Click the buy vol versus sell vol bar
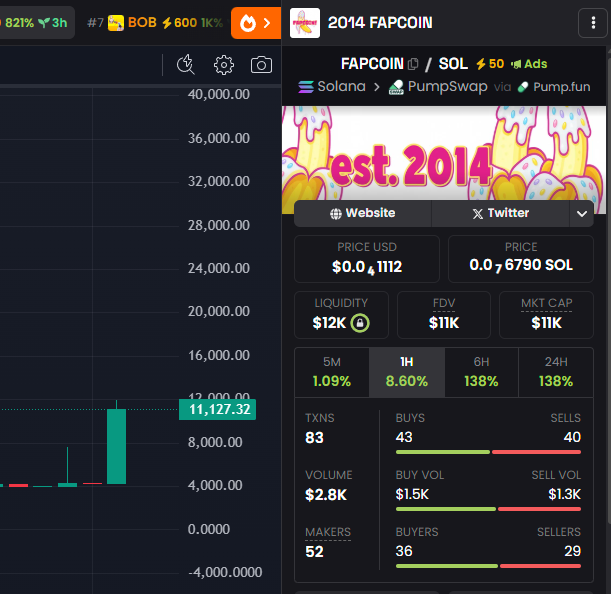 pos(488,509)
